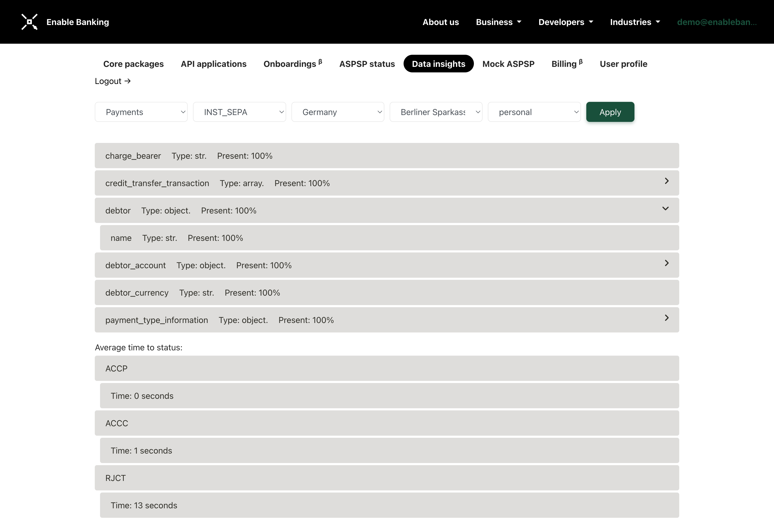
Task: Click the Apply button
Action: (610, 112)
